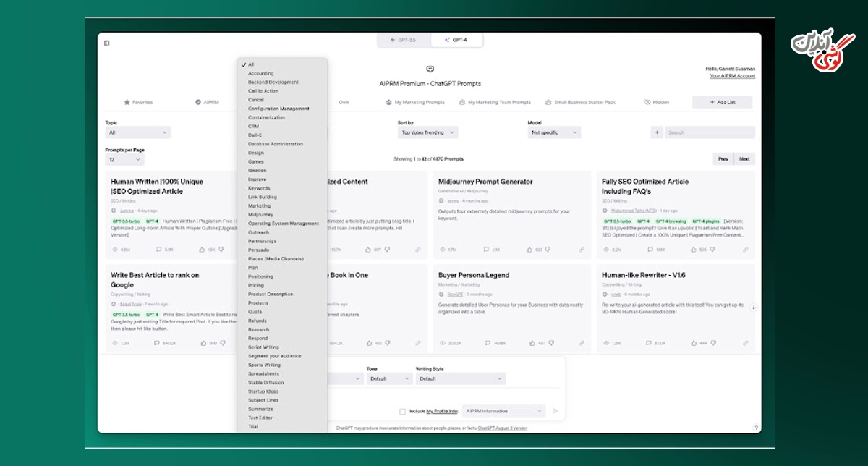The width and height of the screenshot is (868, 466).
Task: Copy link of Buyer Persona Legend prompt
Action: (x=582, y=343)
